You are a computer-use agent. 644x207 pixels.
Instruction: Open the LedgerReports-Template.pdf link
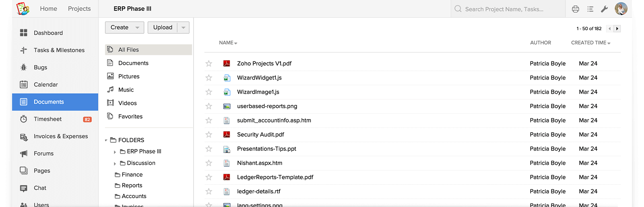click(x=275, y=177)
